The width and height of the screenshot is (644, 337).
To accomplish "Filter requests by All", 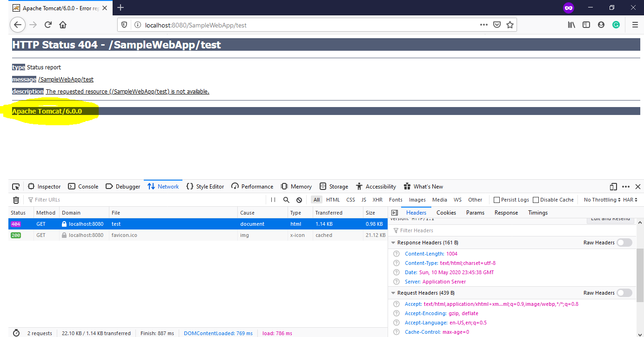I will pos(316,200).
